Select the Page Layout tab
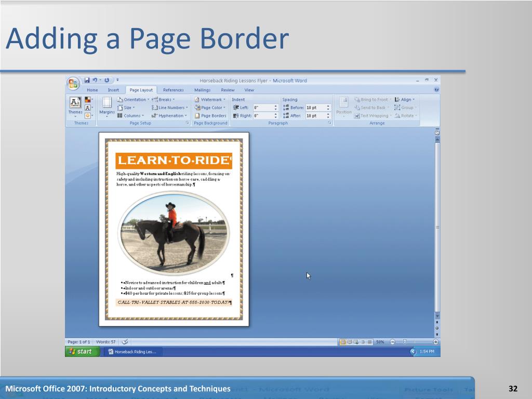 (x=141, y=90)
